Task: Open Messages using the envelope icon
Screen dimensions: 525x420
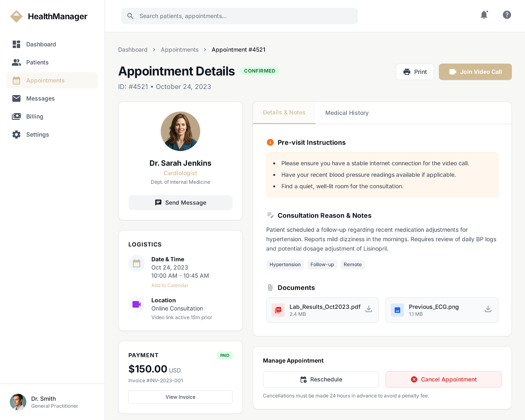Action: click(16, 98)
